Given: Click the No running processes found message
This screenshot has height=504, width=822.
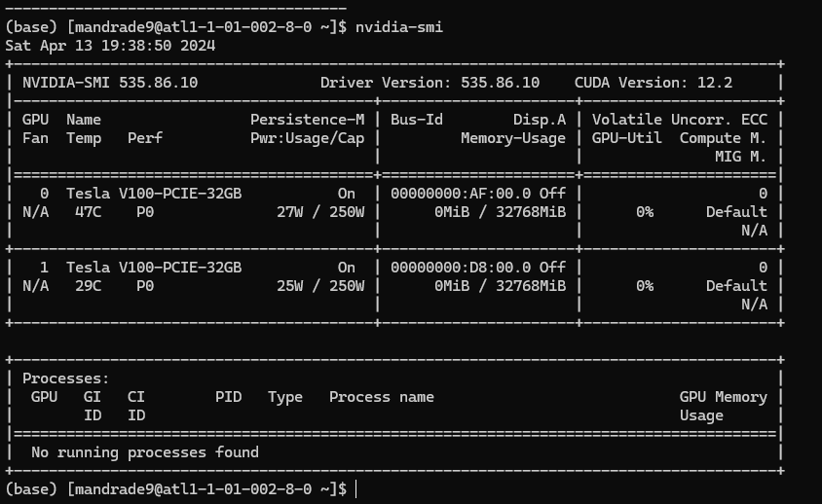Looking at the screenshot, I should (145, 452).
